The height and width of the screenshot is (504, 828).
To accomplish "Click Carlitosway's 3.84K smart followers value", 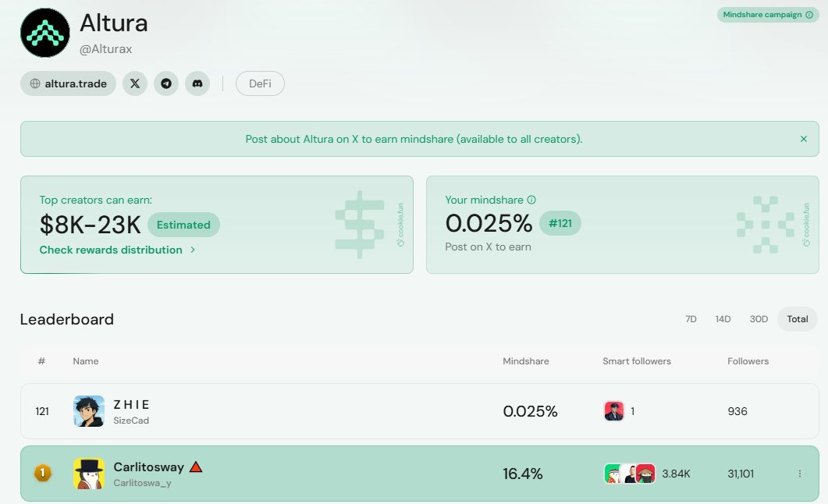I will [x=676, y=474].
